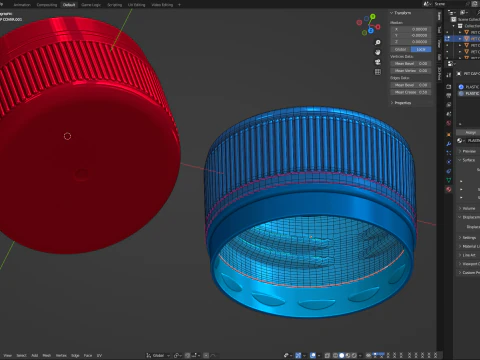Click the first PLASTIC material sphere icon
Viewport: 480px width, 360px height.
click(461, 87)
